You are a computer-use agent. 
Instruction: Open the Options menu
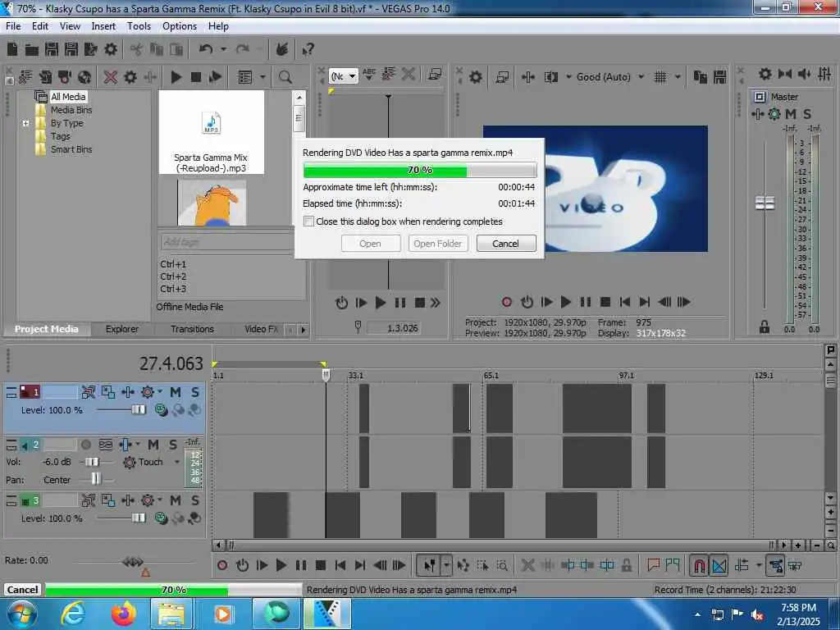coord(180,26)
